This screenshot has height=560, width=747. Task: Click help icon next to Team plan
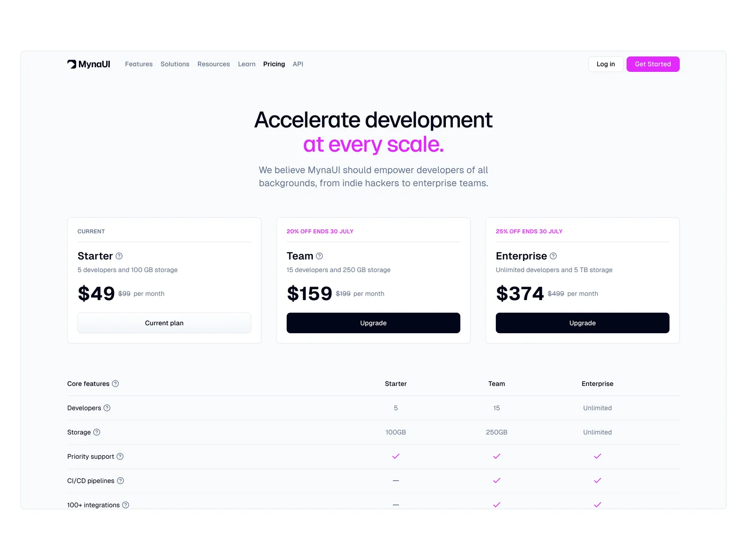click(319, 256)
